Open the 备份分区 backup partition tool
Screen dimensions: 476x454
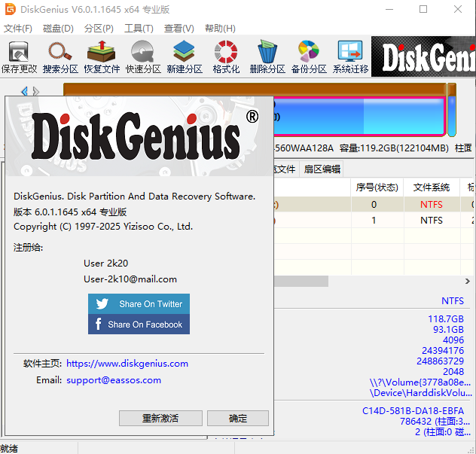(x=309, y=57)
